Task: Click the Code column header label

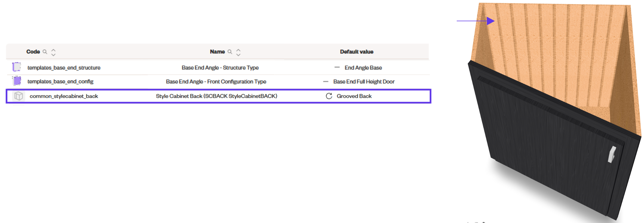Action: click(x=33, y=52)
